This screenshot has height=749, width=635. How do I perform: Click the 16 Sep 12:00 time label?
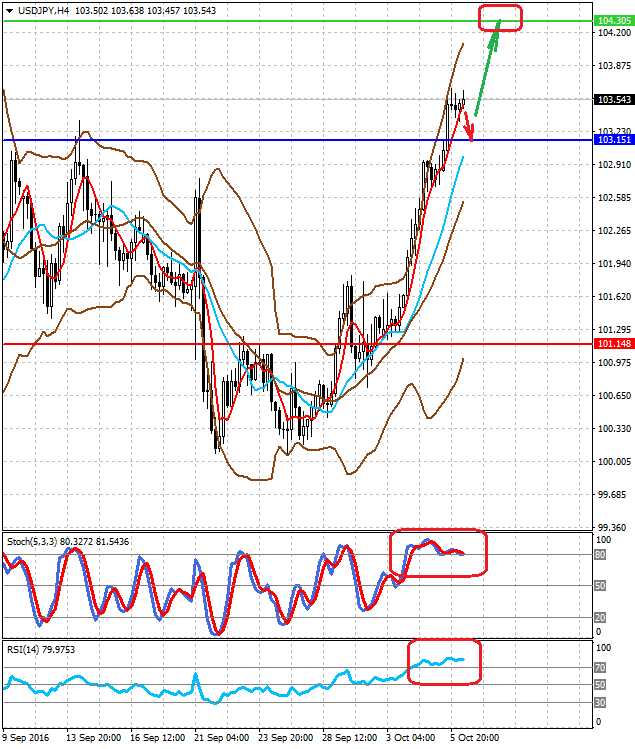coord(158,738)
